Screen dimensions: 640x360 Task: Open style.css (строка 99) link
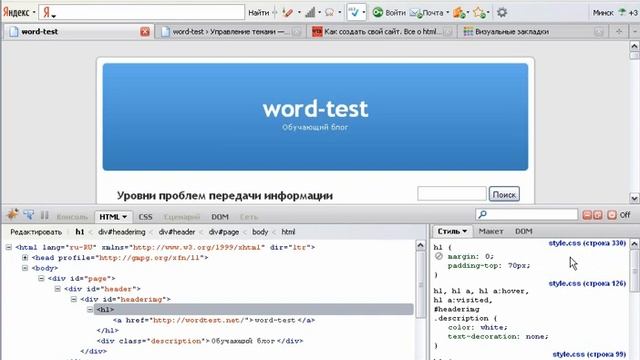coord(589,354)
